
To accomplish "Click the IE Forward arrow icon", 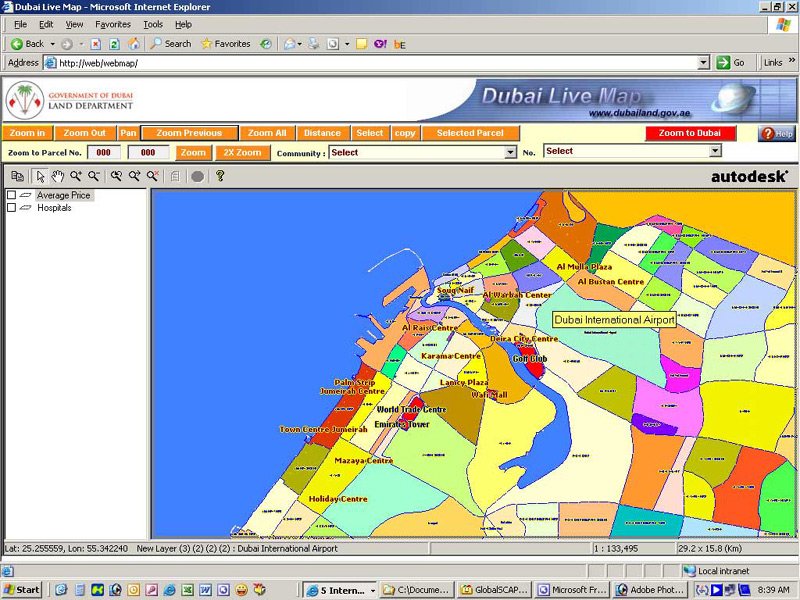I will (x=66, y=44).
